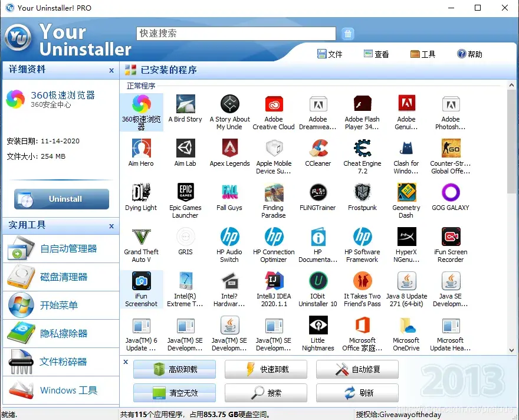
Task: Open Windows 工具
Action: [61, 391]
